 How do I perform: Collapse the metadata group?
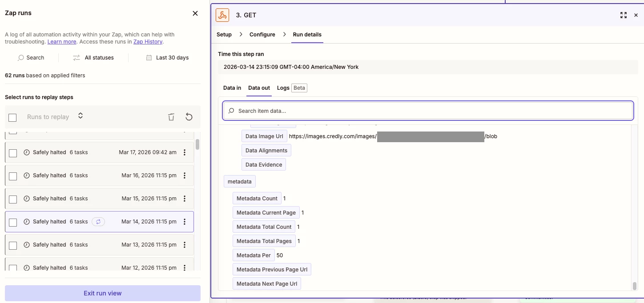[240, 181]
